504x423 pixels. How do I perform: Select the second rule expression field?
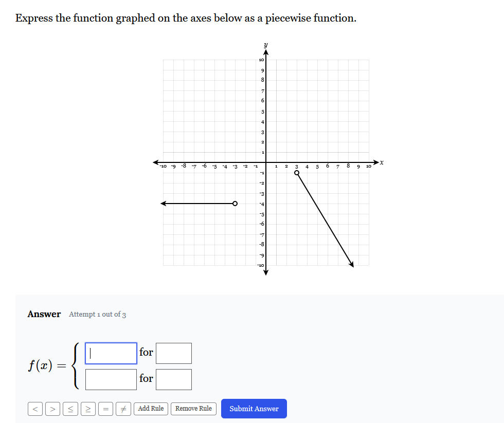coord(111,379)
